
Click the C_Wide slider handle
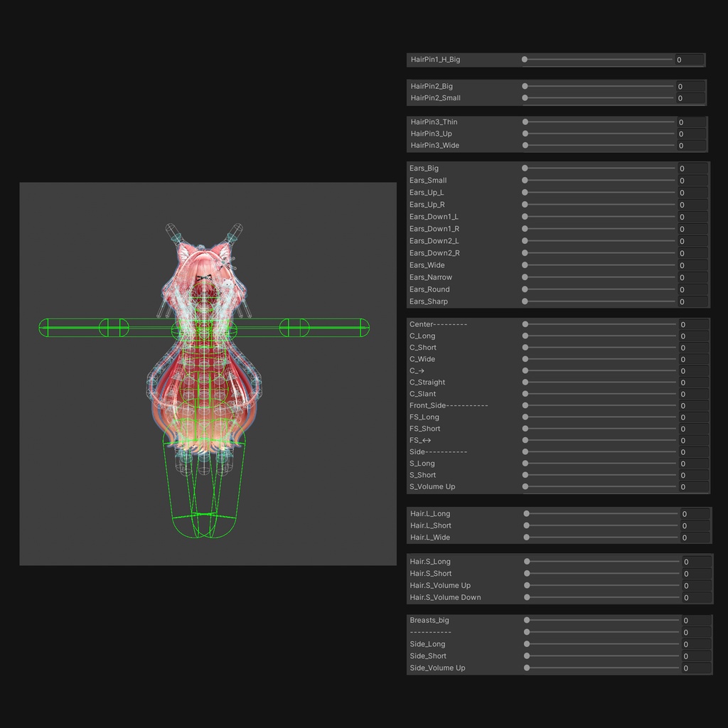(x=525, y=359)
